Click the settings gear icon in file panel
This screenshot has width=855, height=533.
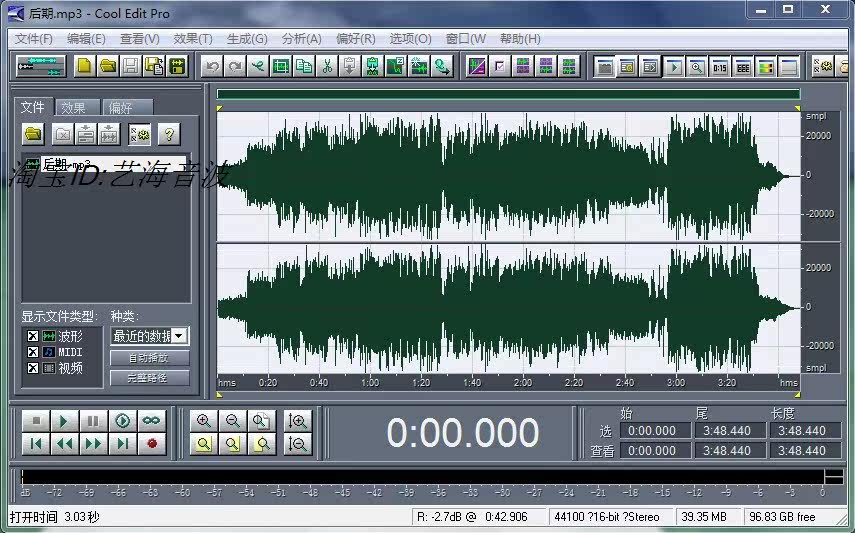point(140,134)
